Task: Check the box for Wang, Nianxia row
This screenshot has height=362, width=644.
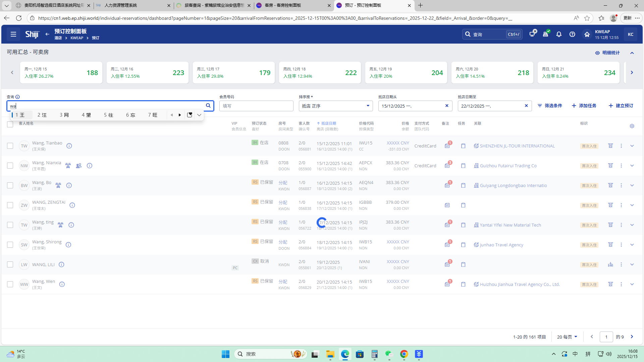Action: point(10,166)
